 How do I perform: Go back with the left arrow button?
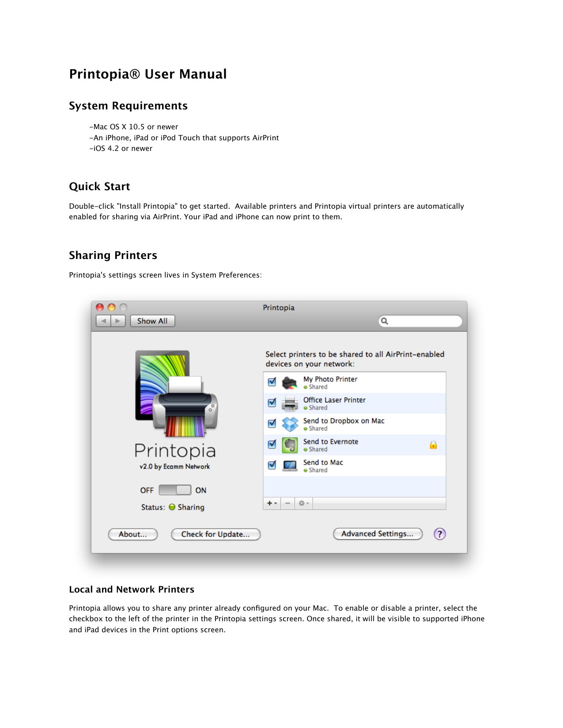103,321
